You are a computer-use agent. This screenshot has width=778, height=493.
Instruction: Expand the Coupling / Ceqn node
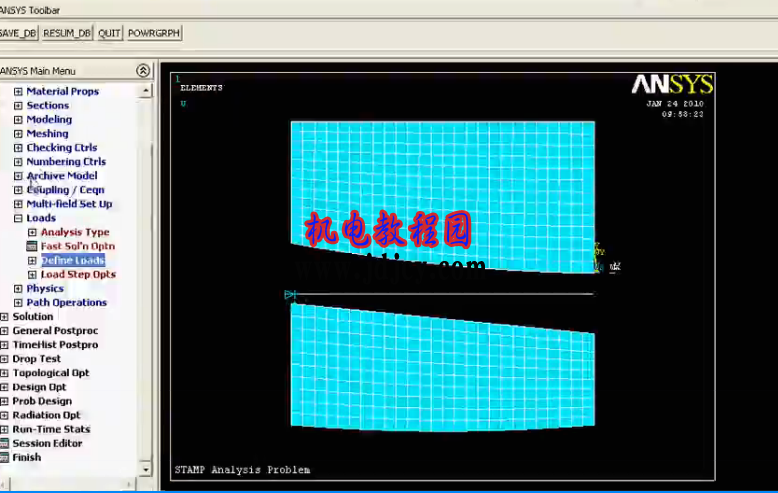coord(18,190)
